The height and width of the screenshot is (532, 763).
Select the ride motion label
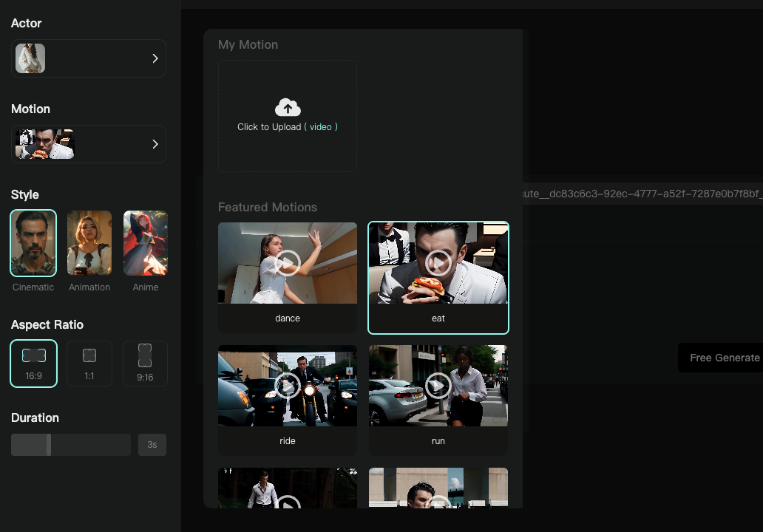point(288,441)
